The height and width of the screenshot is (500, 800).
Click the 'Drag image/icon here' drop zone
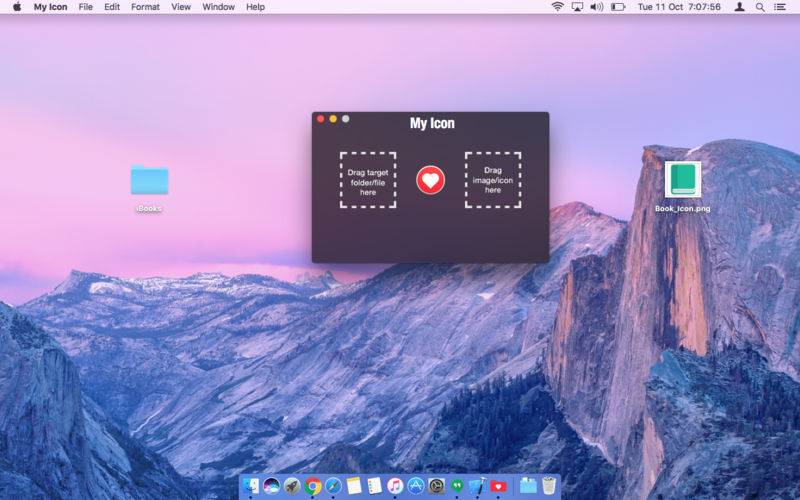(x=493, y=180)
